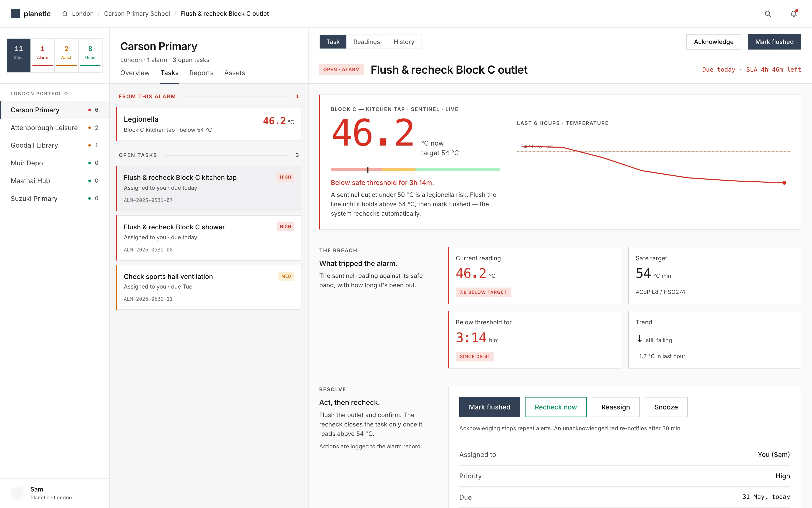Click the Safe target 54 °C card

pos(715,276)
